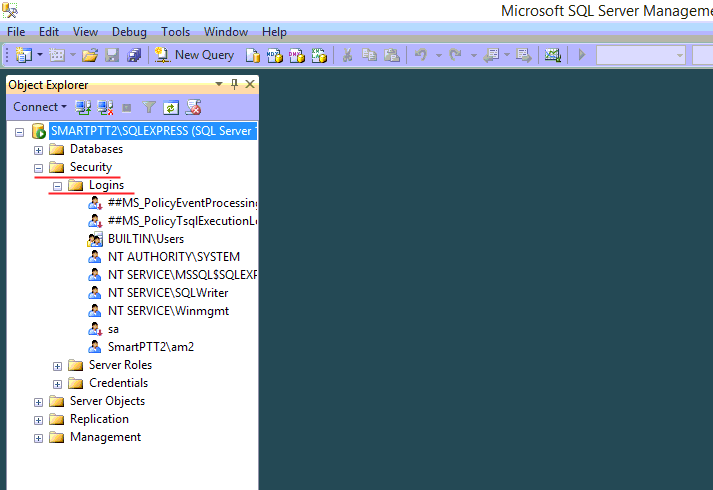Expand the Management folder

tap(38, 438)
